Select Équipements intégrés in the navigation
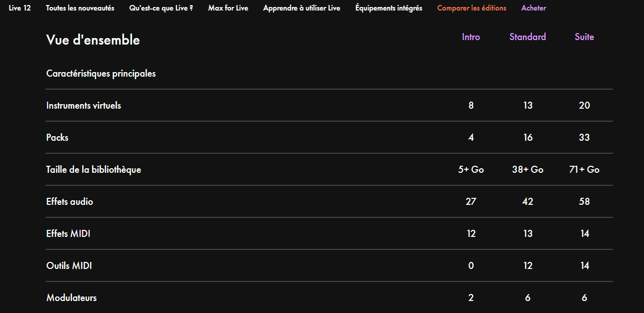This screenshot has height=313, width=644. [389, 8]
